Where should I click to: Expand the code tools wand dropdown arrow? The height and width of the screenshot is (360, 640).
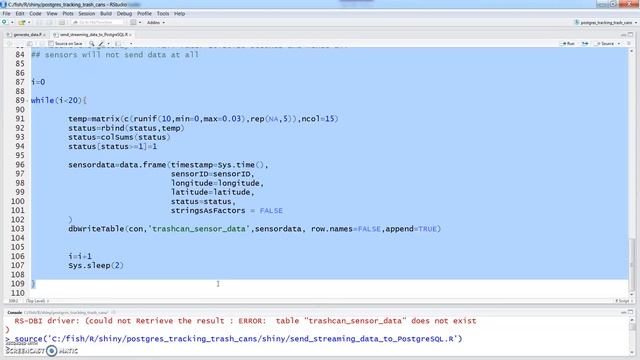(x=108, y=43)
